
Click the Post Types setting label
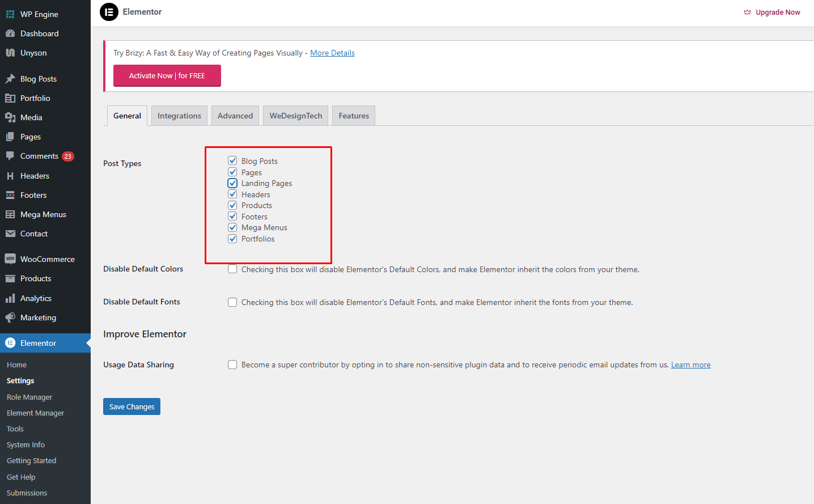(122, 163)
